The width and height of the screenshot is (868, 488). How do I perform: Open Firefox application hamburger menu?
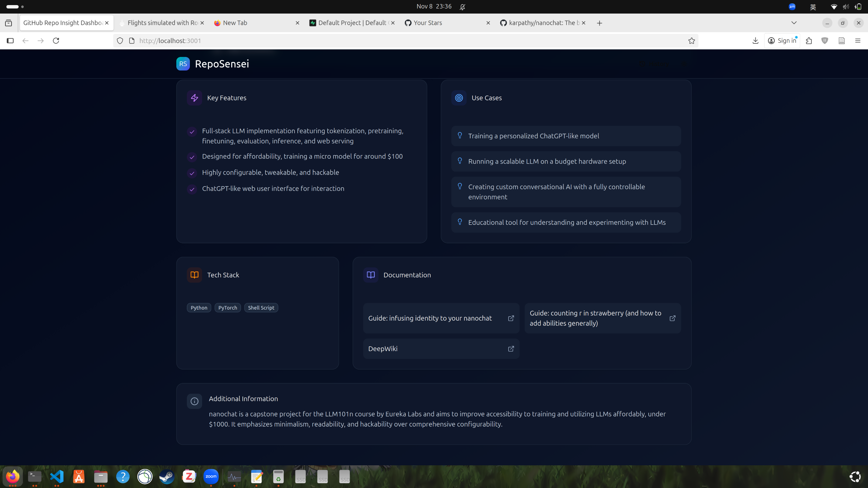pyautogui.click(x=857, y=41)
